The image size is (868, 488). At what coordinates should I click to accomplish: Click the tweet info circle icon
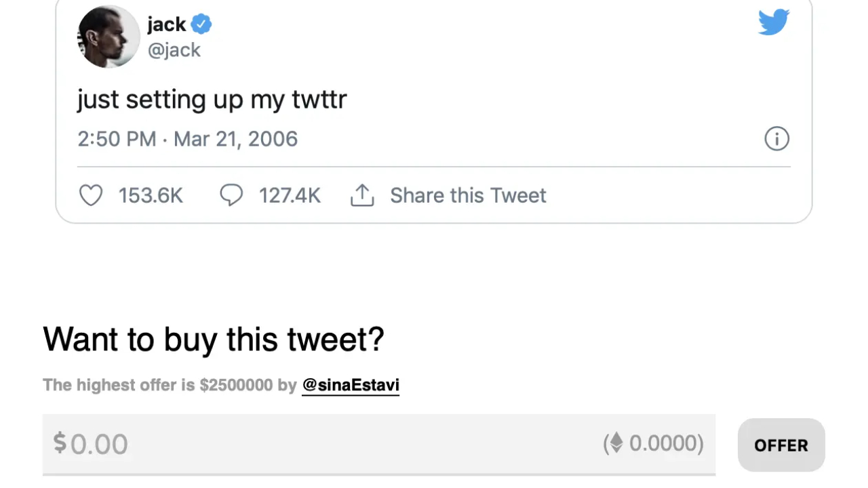pyautogui.click(x=776, y=139)
